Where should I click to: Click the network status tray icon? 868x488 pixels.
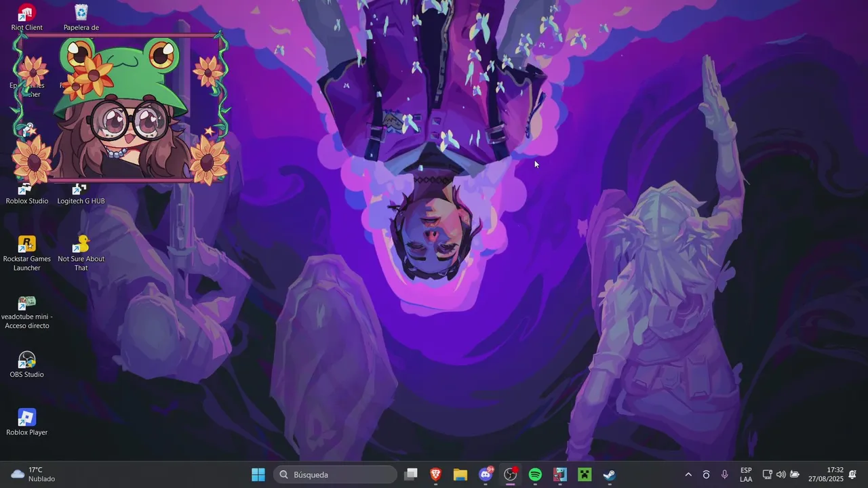click(x=767, y=474)
